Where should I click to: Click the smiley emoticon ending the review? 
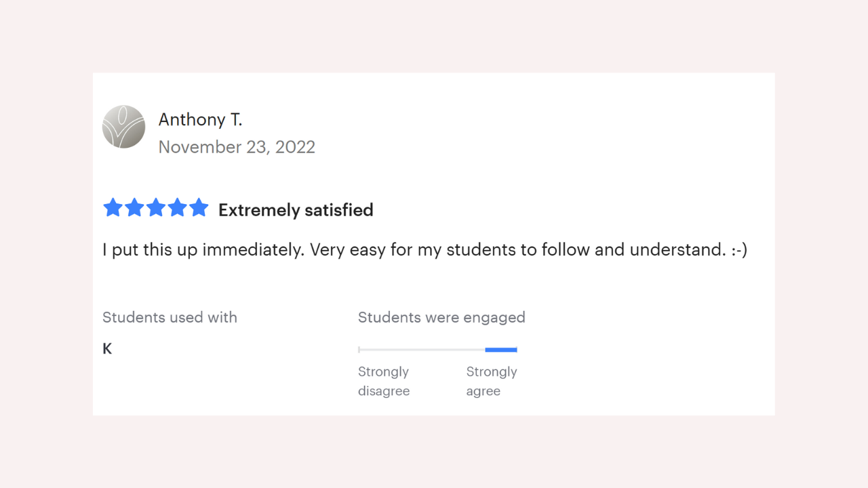pos(739,250)
